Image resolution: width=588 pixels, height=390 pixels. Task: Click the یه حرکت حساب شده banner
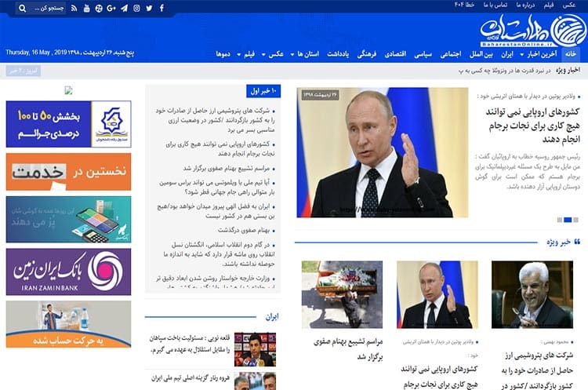click(69, 324)
